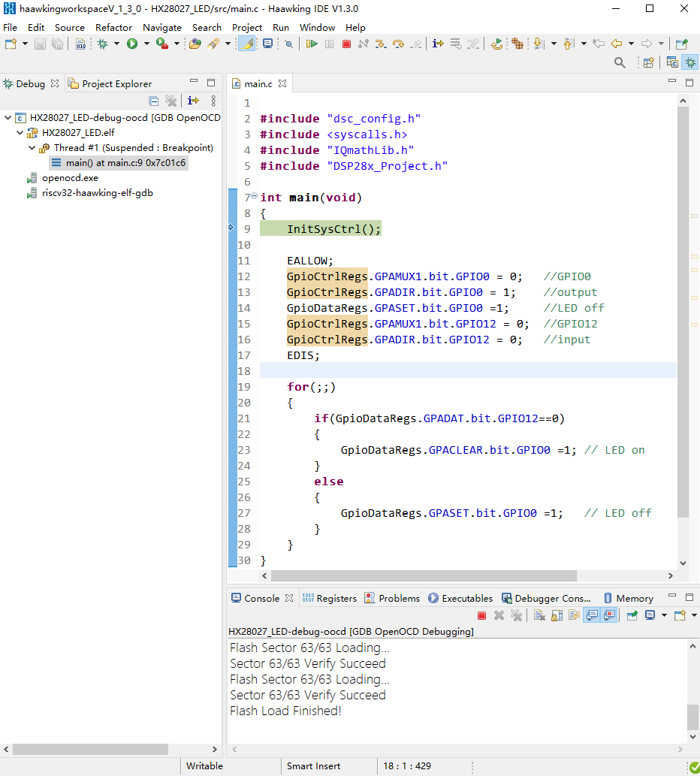Click the Open Type folder icon
Screen dimensions: 700x776
(195, 44)
